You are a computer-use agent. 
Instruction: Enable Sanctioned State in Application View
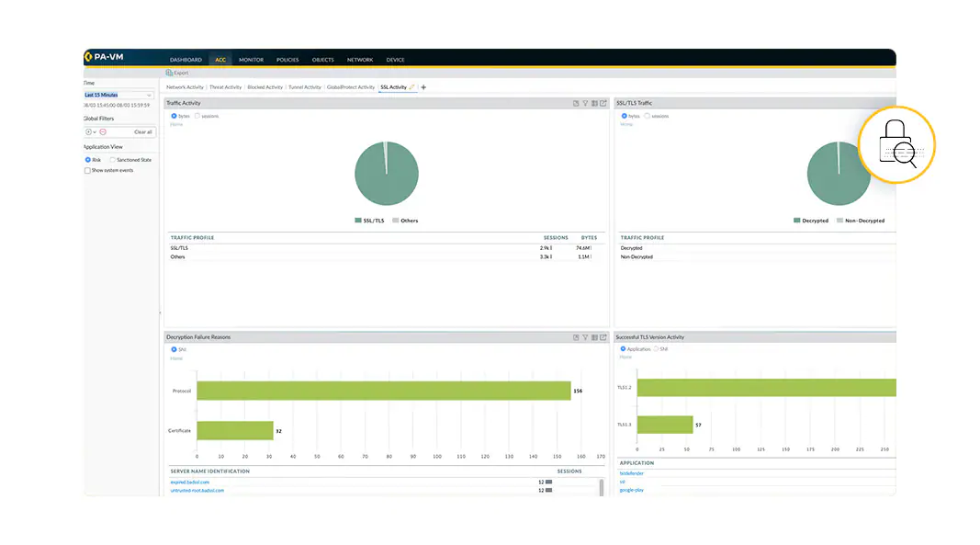[x=114, y=159]
